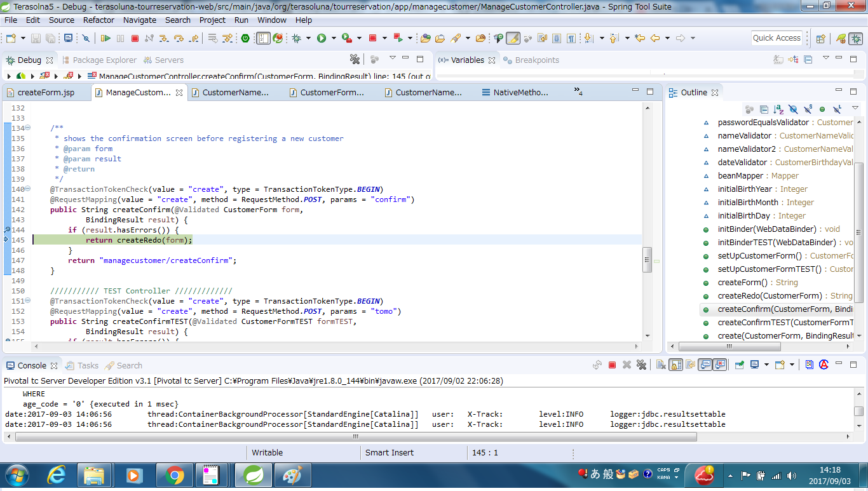
Task: Click the Open Perspective icon
Action: (x=820, y=38)
